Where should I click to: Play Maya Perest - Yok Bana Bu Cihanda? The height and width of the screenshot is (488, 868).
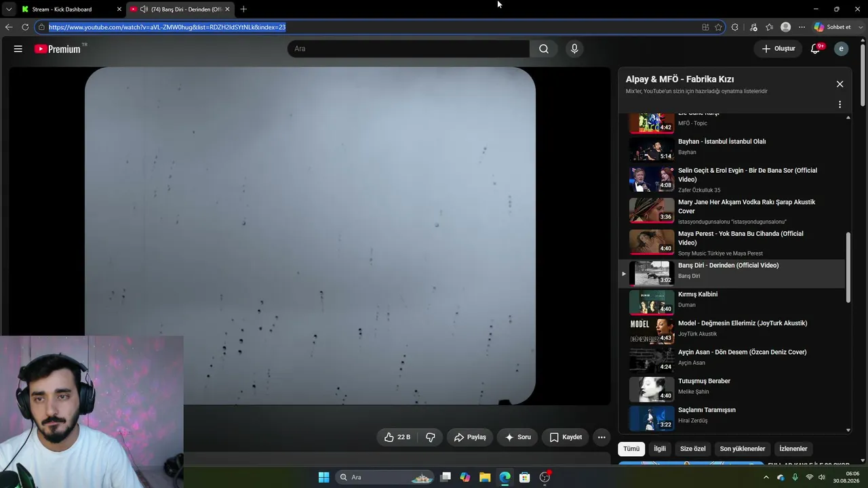point(732,243)
